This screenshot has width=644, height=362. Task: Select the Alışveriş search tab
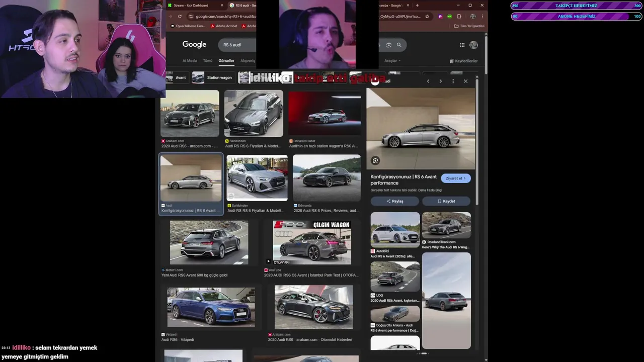coord(248,61)
